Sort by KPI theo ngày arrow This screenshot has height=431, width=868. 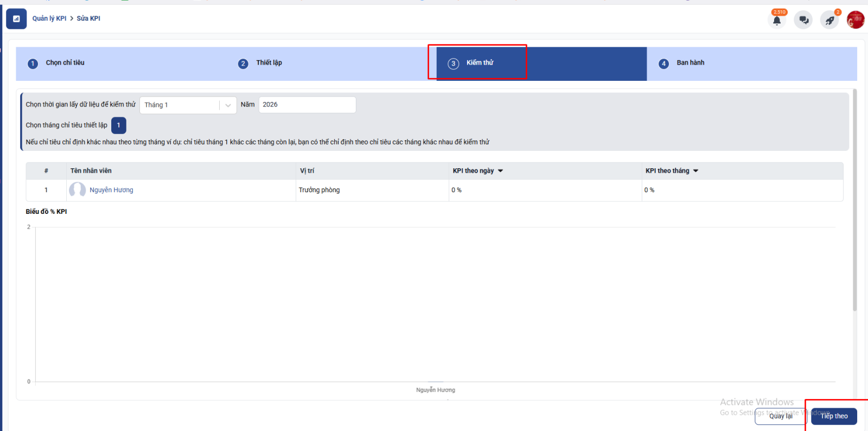[500, 171]
